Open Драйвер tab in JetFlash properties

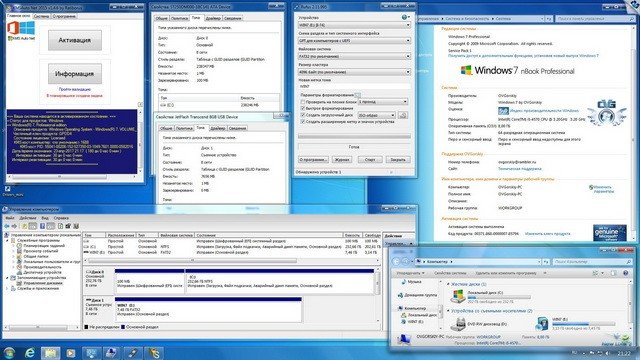218,128
